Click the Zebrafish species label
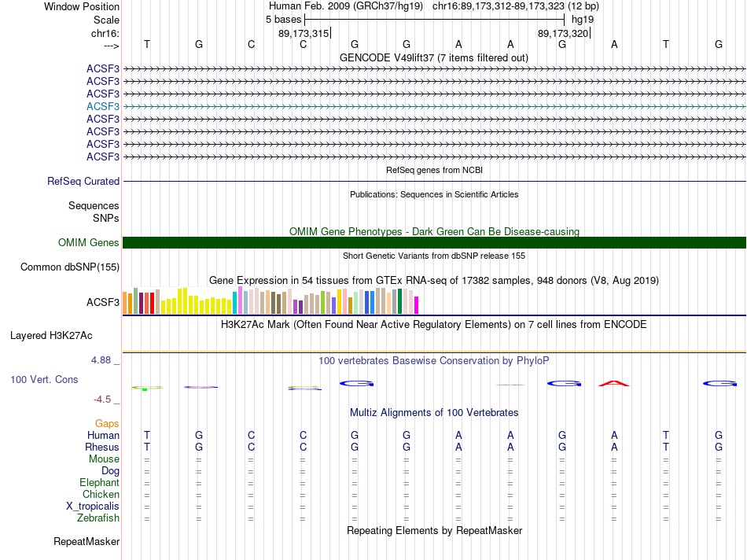 [x=98, y=518]
